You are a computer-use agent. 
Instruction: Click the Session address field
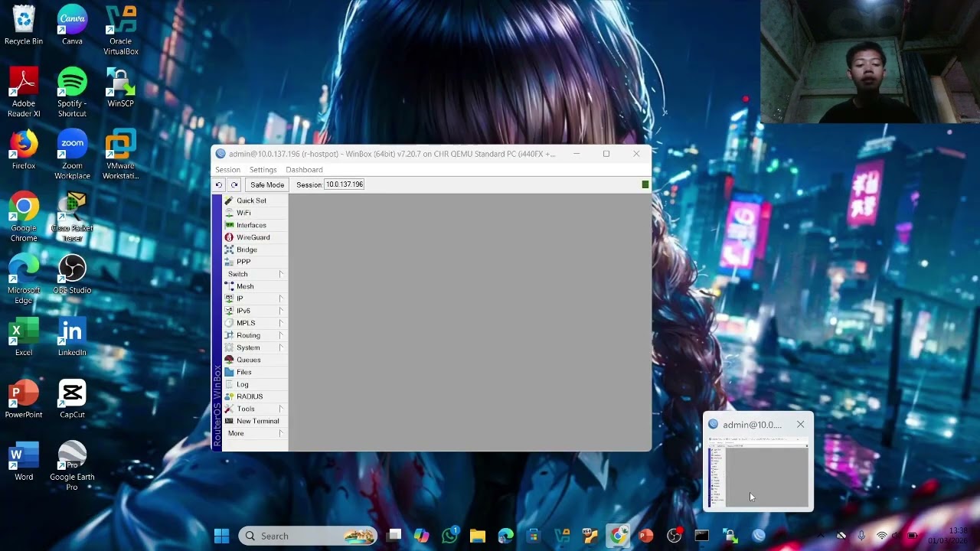tap(345, 184)
